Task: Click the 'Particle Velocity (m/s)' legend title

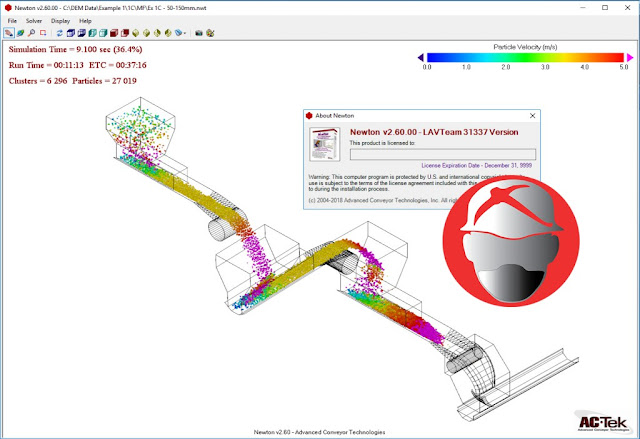Action: (x=525, y=47)
